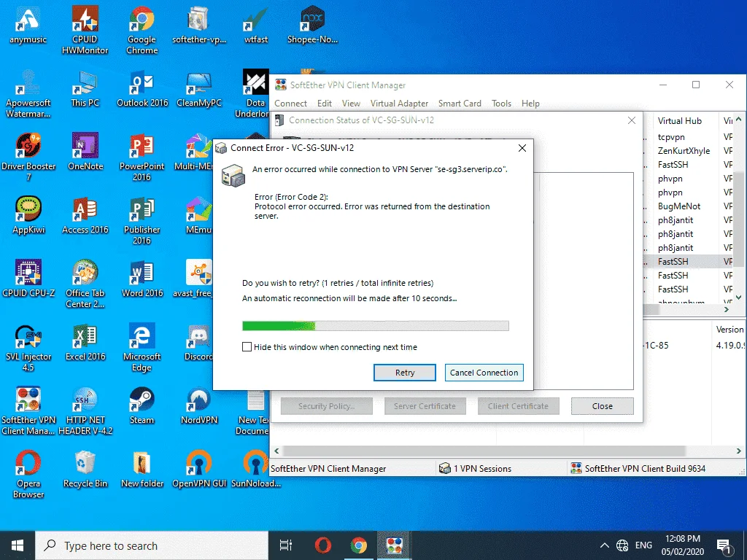Screen dimensions: 747x560
Task: Open the HTTP NET HEADER V-4.2 desktop icon
Action: tap(85, 411)
